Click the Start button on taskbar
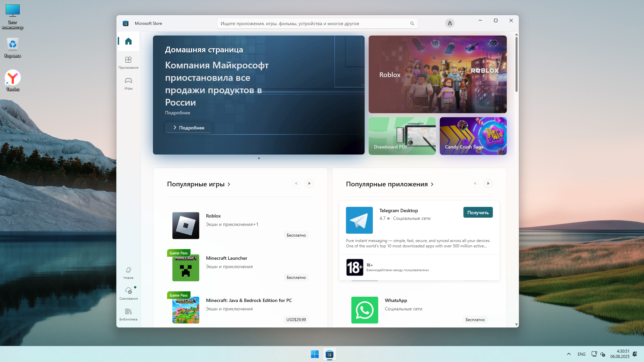This screenshot has width=644, height=362. (x=315, y=354)
